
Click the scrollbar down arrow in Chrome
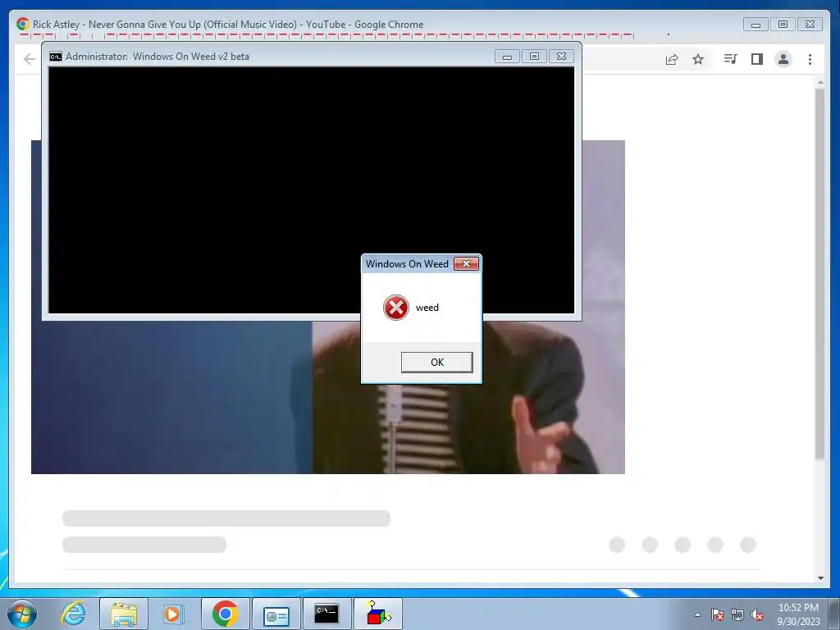820,578
